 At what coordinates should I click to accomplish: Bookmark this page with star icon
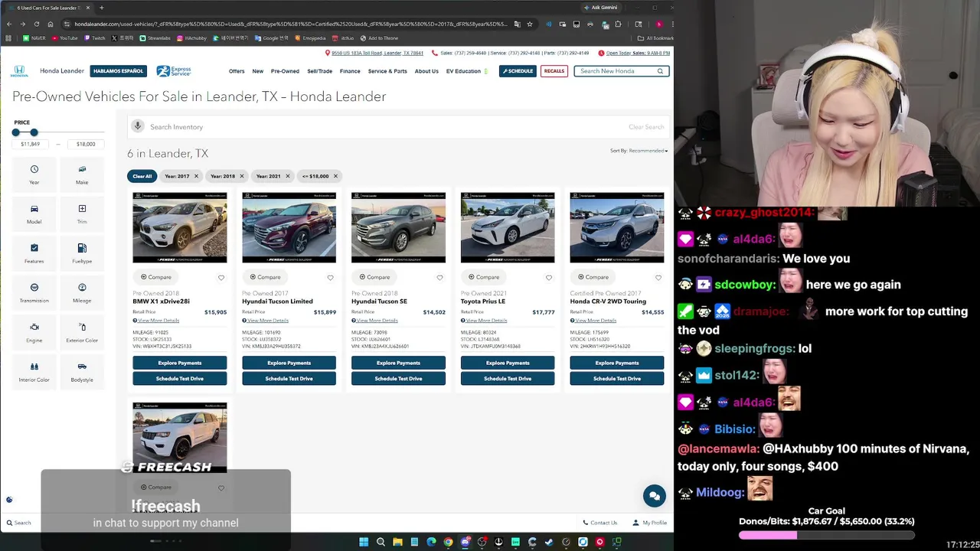click(530, 24)
